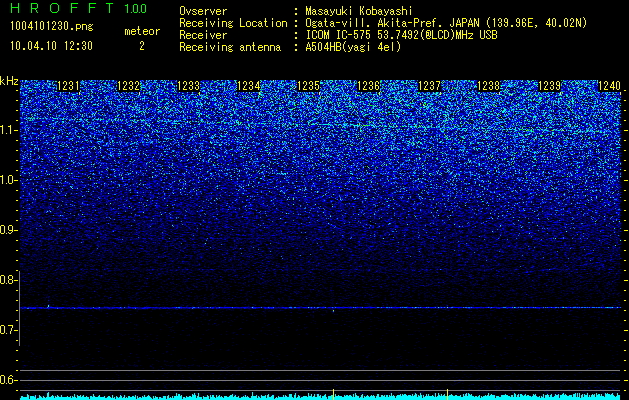Click the 0.8 kHz axis label
This screenshot has height=400, width=629.
[x=8, y=280]
